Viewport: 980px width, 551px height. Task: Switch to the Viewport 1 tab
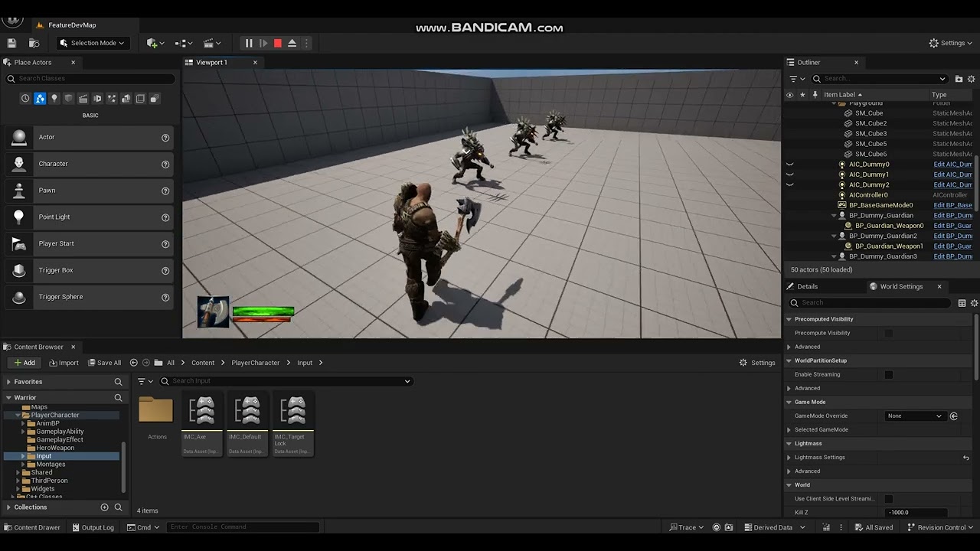coord(211,62)
